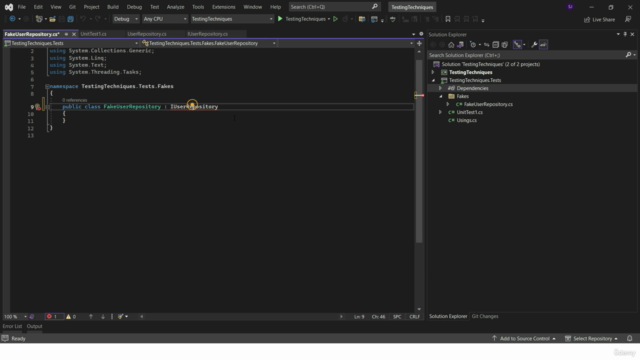The width and height of the screenshot is (640, 360).
Task: Open the Extensions menu
Action: pyautogui.click(x=224, y=7)
